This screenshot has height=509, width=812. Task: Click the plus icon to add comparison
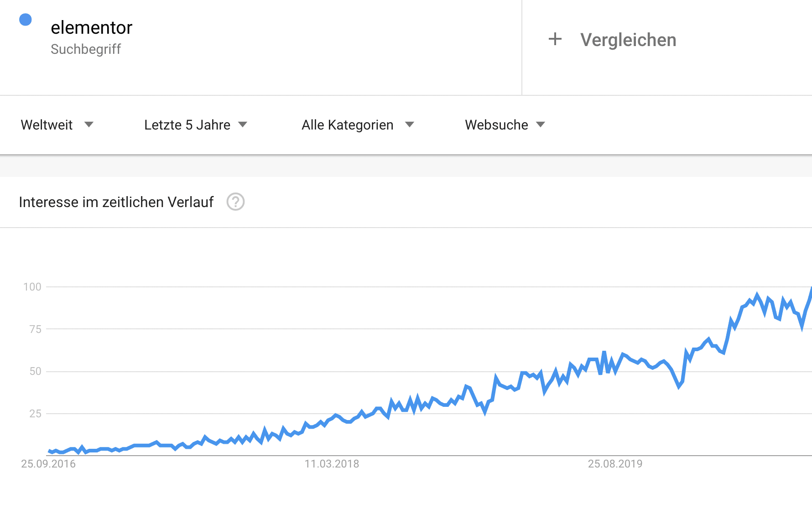click(x=555, y=39)
